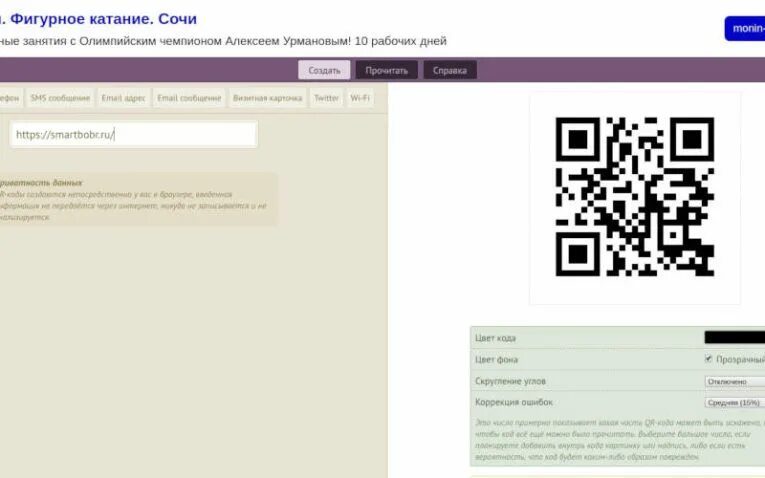Viewport: 765px width, 478px height.
Task: Click the Приватность данных heading
Action: click(41, 183)
